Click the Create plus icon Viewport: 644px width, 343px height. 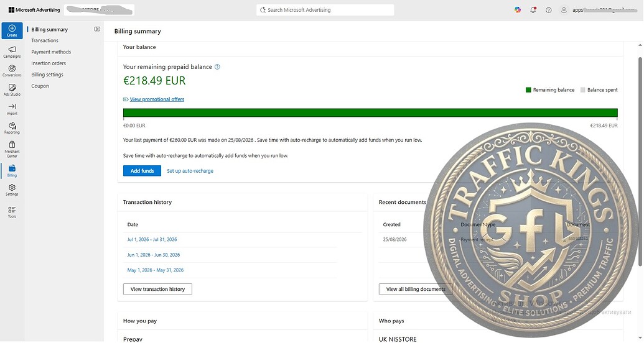[x=12, y=29]
